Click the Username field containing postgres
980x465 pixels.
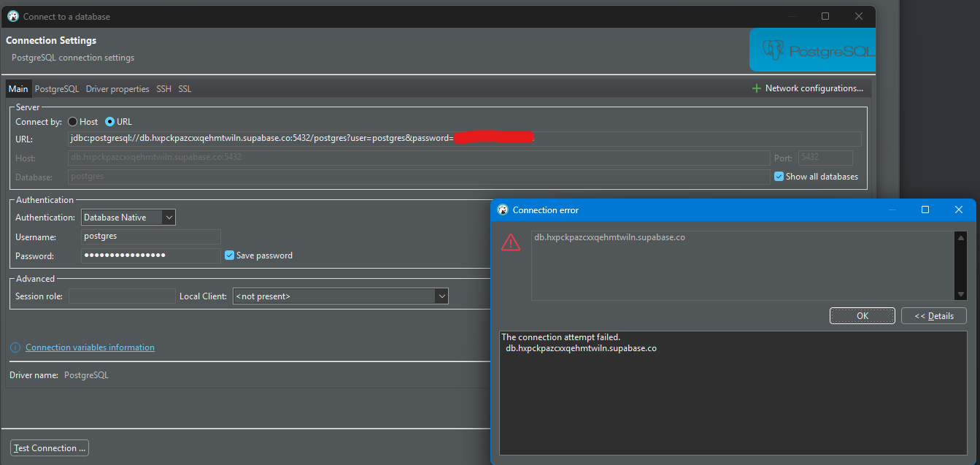tap(150, 237)
